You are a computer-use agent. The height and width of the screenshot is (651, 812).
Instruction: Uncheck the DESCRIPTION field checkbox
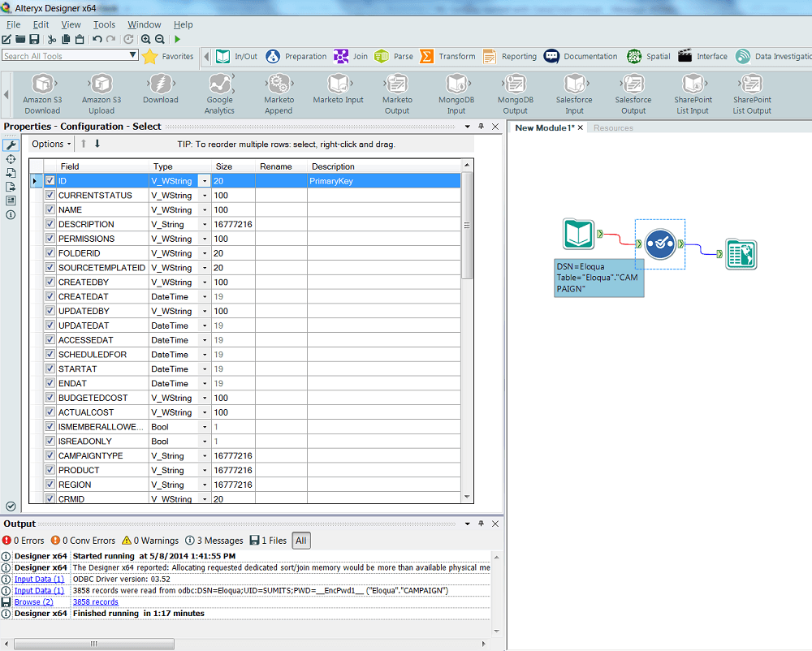(50, 224)
